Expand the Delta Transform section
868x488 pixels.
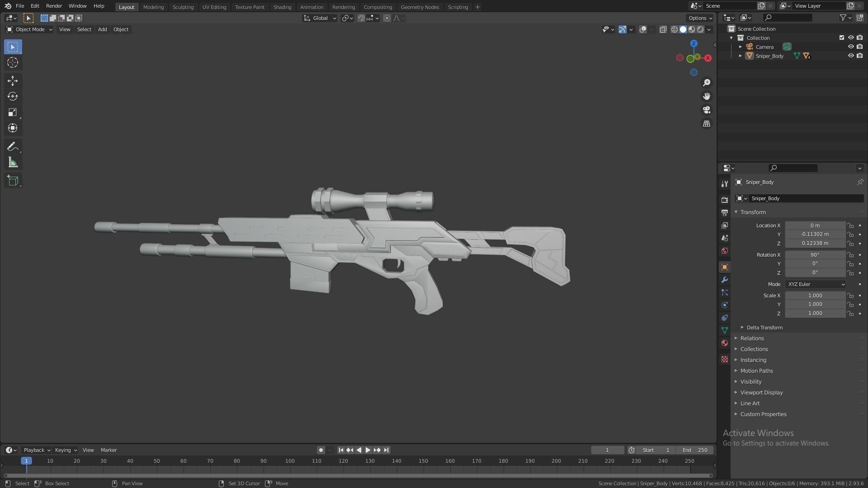(x=764, y=327)
